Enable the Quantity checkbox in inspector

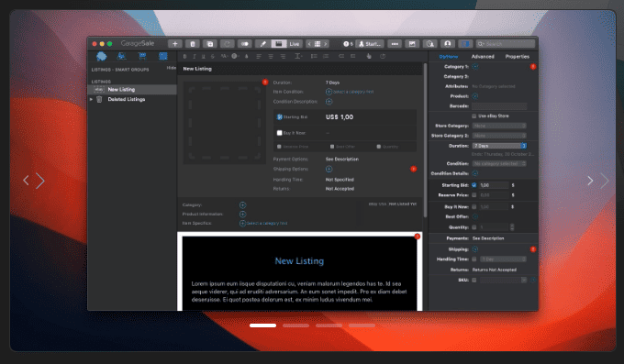click(474, 227)
